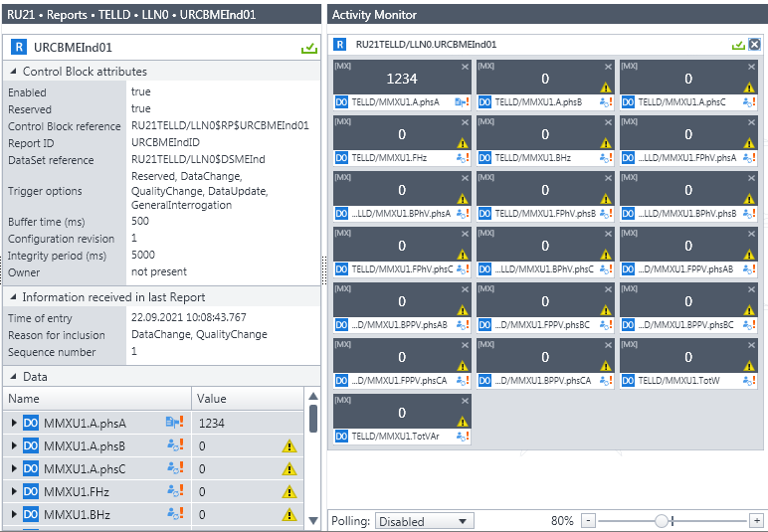Click warning icon in MMXU1.A.phsC data row

coord(289,468)
